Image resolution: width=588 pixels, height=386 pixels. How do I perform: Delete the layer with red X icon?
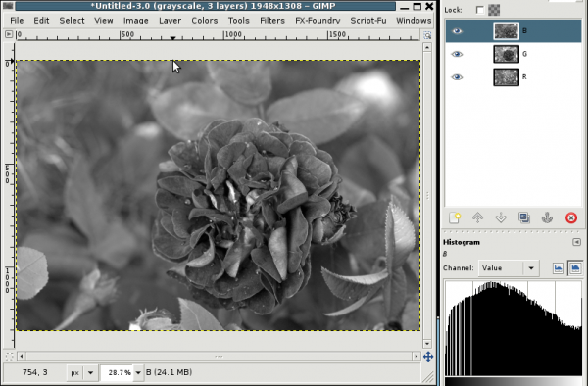click(571, 217)
